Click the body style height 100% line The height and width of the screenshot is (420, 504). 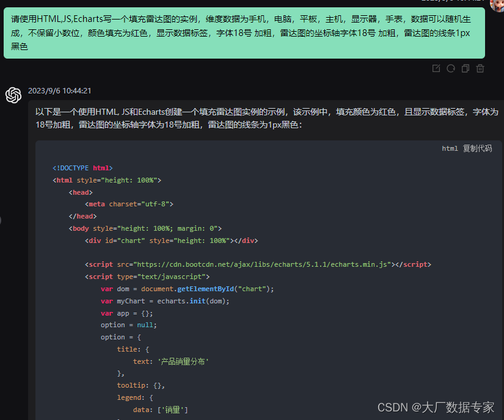[145, 228]
